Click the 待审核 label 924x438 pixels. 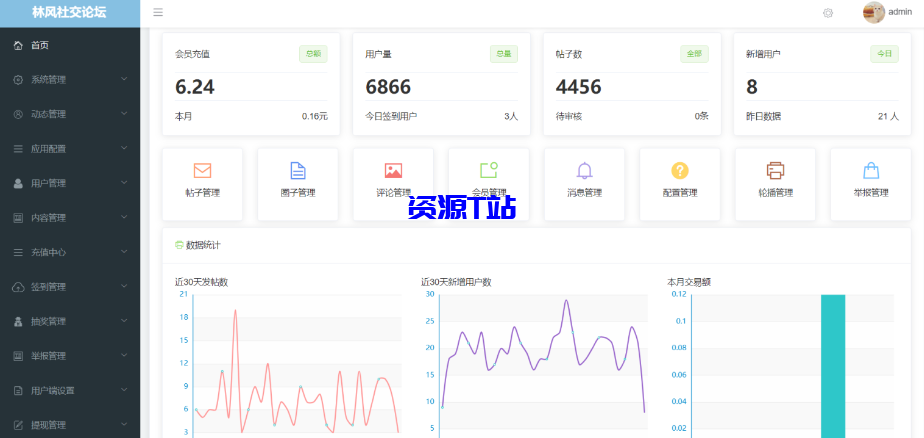coord(569,117)
